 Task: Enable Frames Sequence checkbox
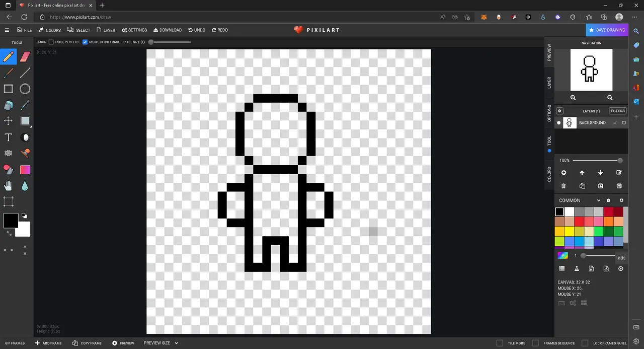535,343
